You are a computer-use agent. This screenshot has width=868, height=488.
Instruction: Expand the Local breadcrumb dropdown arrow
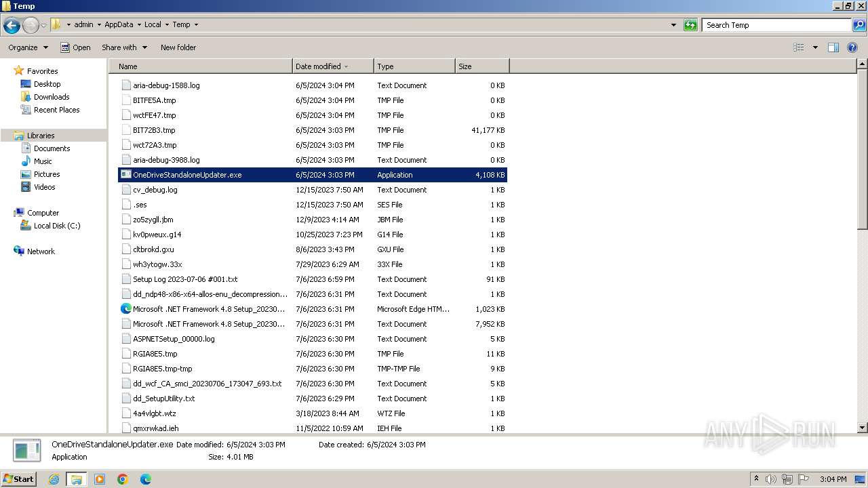(167, 24)
